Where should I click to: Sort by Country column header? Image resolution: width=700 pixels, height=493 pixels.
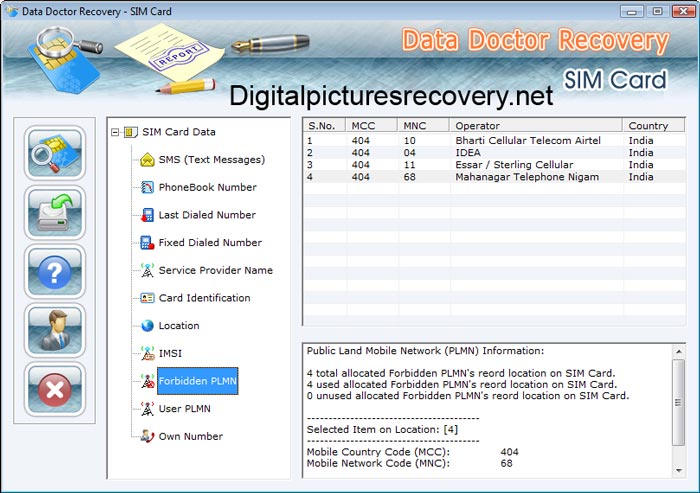[x=654, y=125]
